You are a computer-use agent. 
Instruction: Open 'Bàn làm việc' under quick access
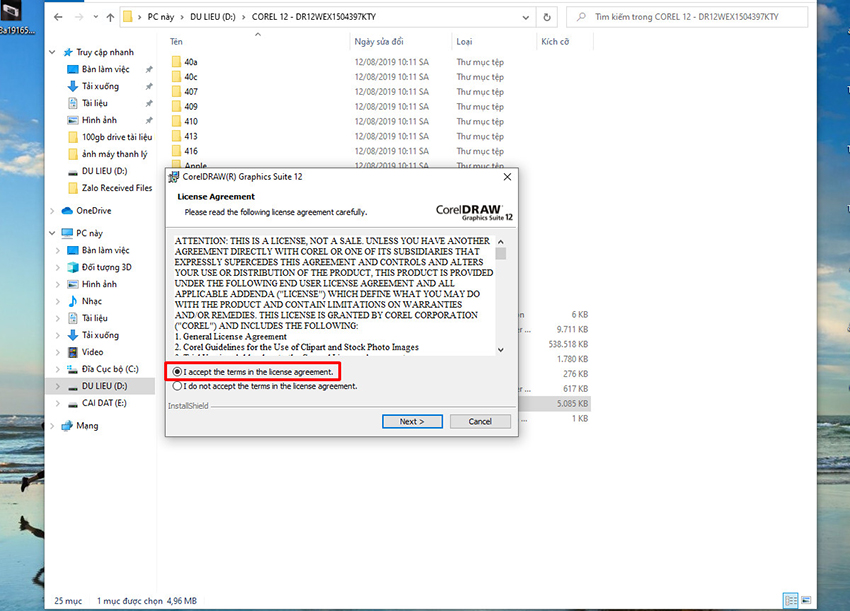point(106,69)
